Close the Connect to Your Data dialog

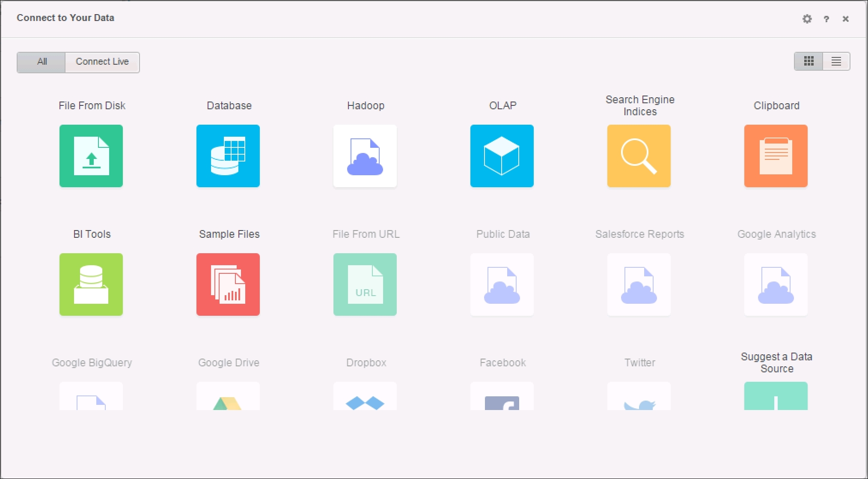tap(846, 19)
